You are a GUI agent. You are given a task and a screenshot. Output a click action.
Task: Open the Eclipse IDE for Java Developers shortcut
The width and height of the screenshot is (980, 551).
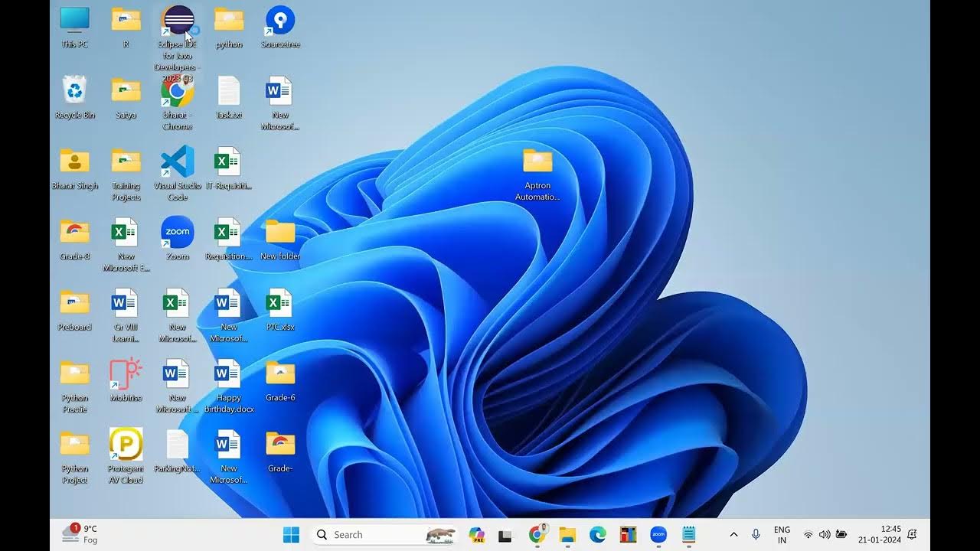click(178, 21)
